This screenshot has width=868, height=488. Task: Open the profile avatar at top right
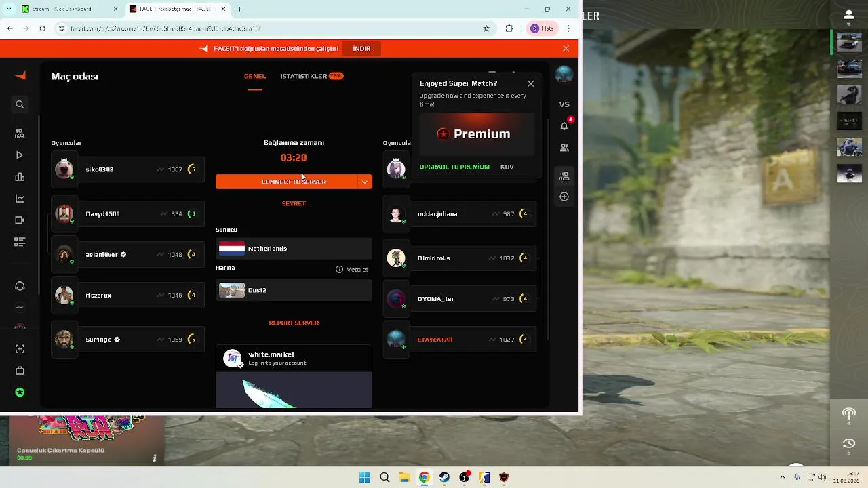(564, 75)
